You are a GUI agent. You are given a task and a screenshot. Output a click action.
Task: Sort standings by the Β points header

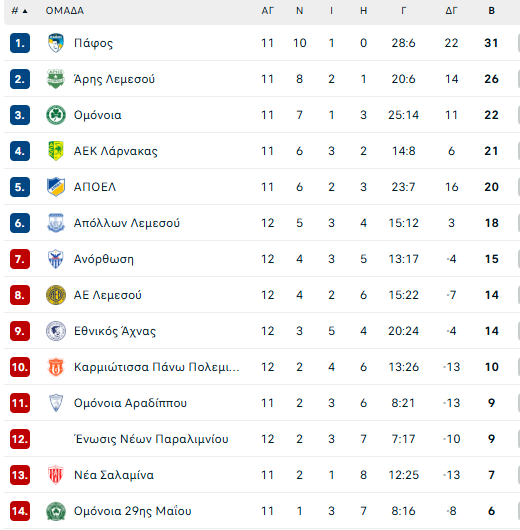point(492,11)
